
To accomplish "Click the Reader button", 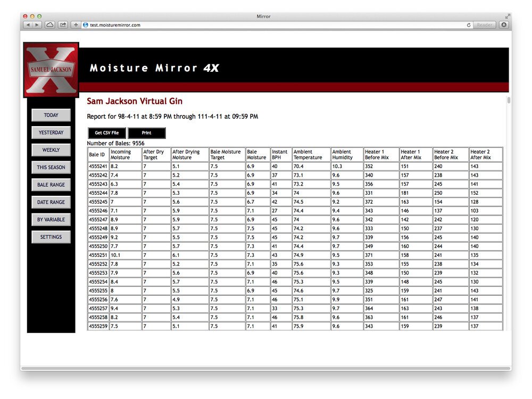I will click(484, 25).
